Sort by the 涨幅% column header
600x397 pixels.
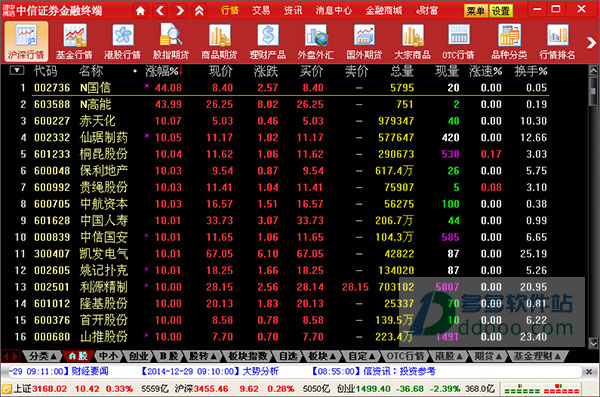(164, 71)
